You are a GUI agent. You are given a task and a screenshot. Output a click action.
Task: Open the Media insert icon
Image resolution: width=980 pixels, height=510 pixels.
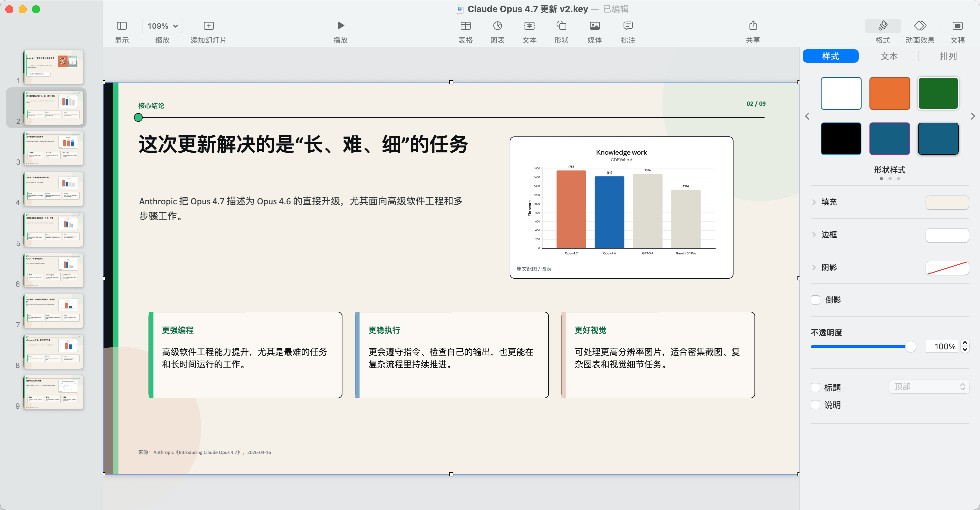pyautogui.click(x=594, y=25)
